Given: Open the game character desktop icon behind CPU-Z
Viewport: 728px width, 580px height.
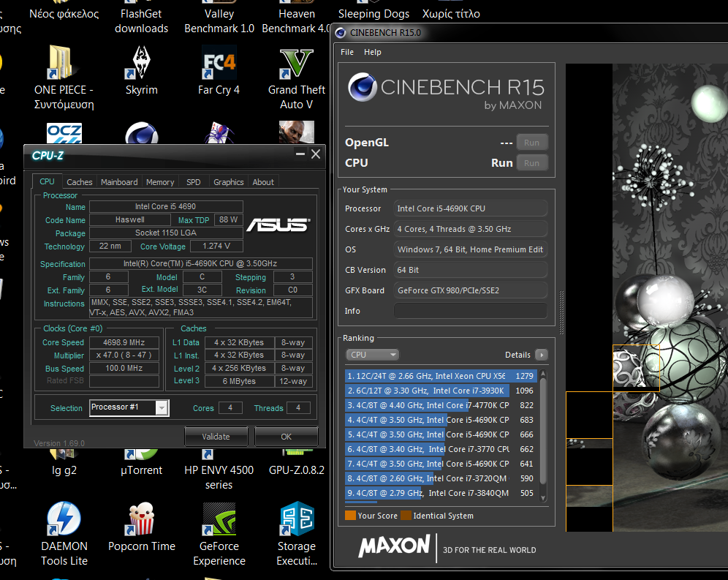Looking at the screenshot, I should pyautogui.click(x=297, y=132).
